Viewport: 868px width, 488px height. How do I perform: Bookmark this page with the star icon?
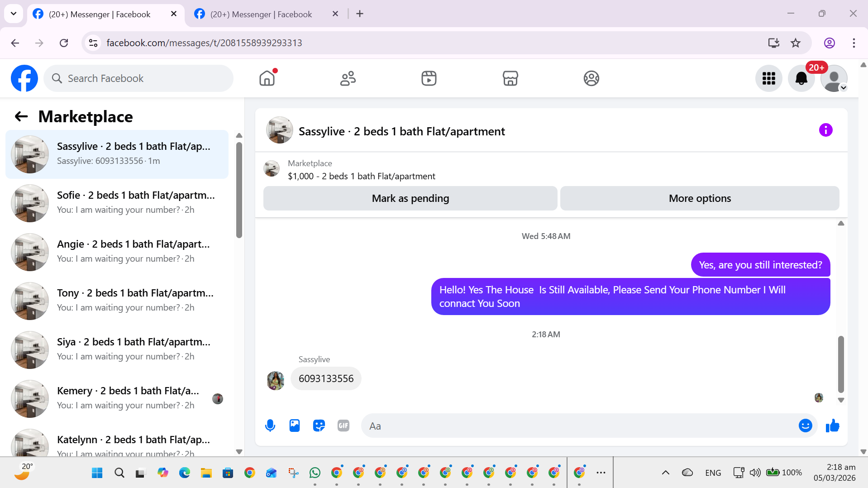(796, 43)
